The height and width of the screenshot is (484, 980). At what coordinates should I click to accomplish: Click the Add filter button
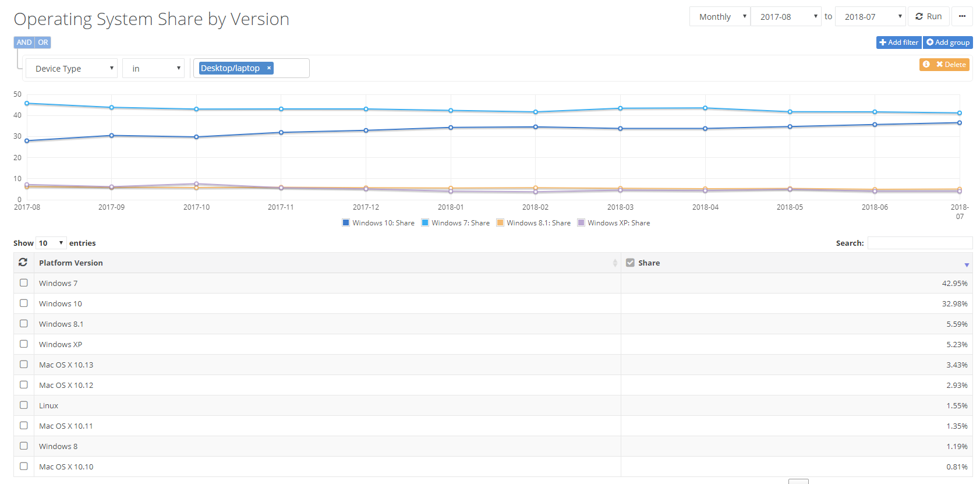(x=898, y=43)
